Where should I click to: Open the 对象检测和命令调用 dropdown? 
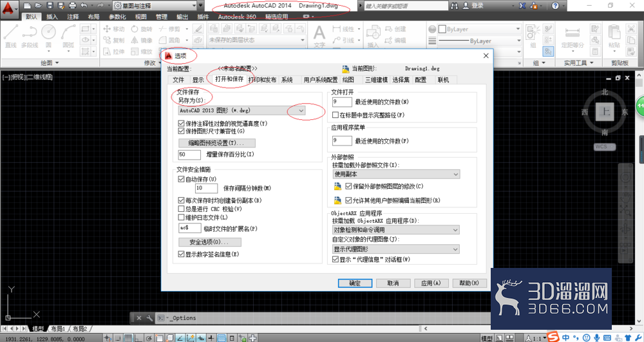[396, 230]
